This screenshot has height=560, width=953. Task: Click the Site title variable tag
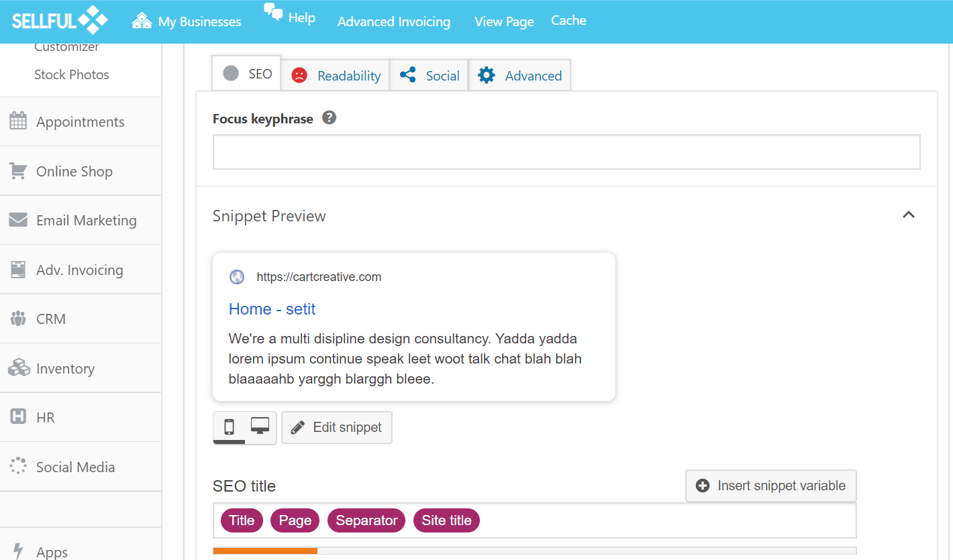pos(446,520)
